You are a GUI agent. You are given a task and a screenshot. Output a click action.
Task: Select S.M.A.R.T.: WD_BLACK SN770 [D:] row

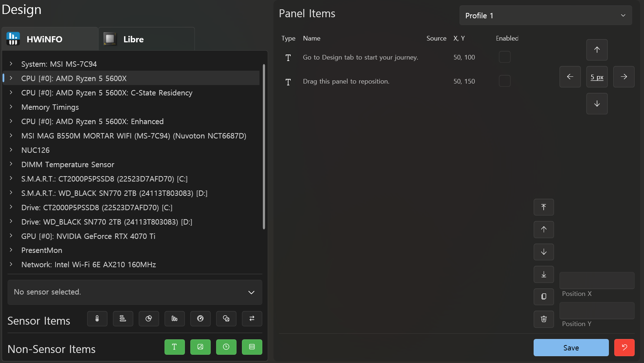(131, 193)
